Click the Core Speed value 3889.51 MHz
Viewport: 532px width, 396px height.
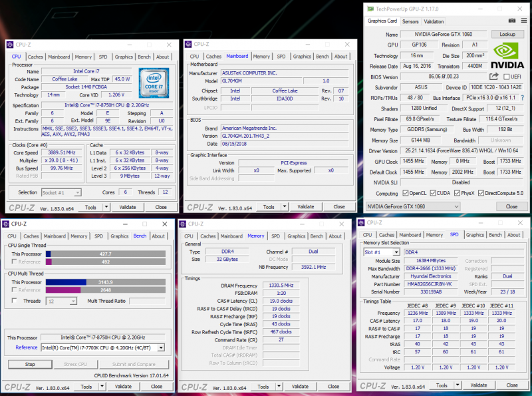(x=61, y=152)
